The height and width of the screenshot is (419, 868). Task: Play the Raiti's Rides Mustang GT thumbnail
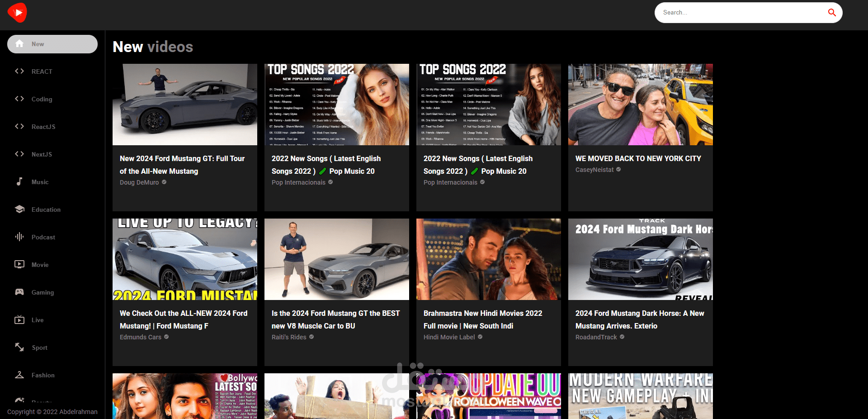click(337, 259)
